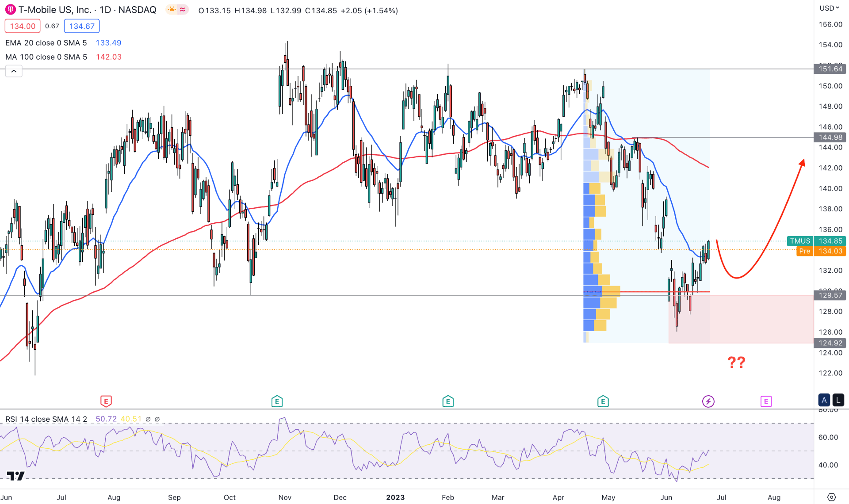Click the 151.64 horizontal line price label

(x=830, y=69)
